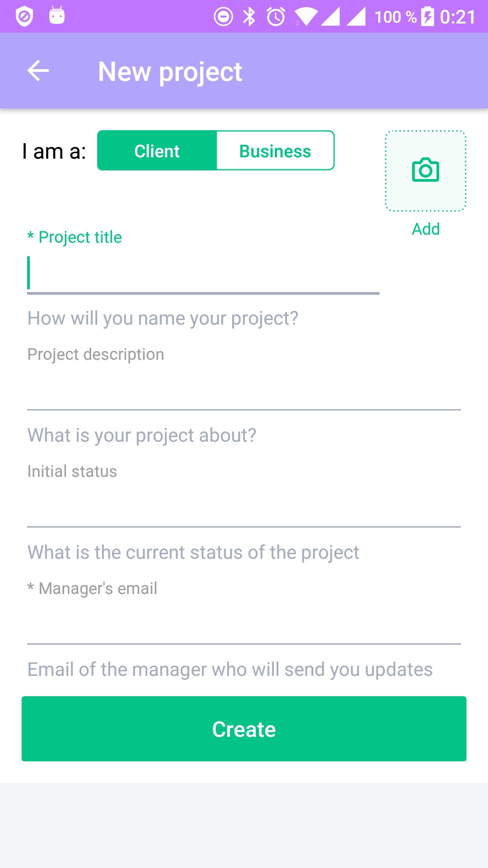The width and height of the screenshot is (488, 868).
Task: Click the Initial status field
Action: pyautogui.click(x=244, y=508)
